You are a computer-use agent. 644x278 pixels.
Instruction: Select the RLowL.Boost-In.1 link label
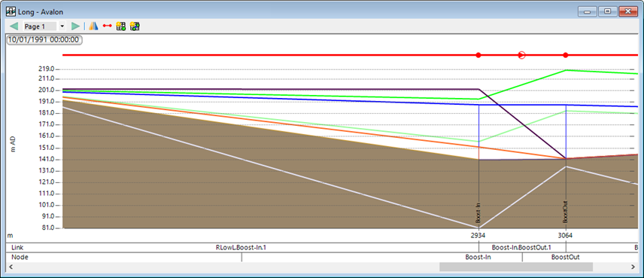[x=241, y=248]
